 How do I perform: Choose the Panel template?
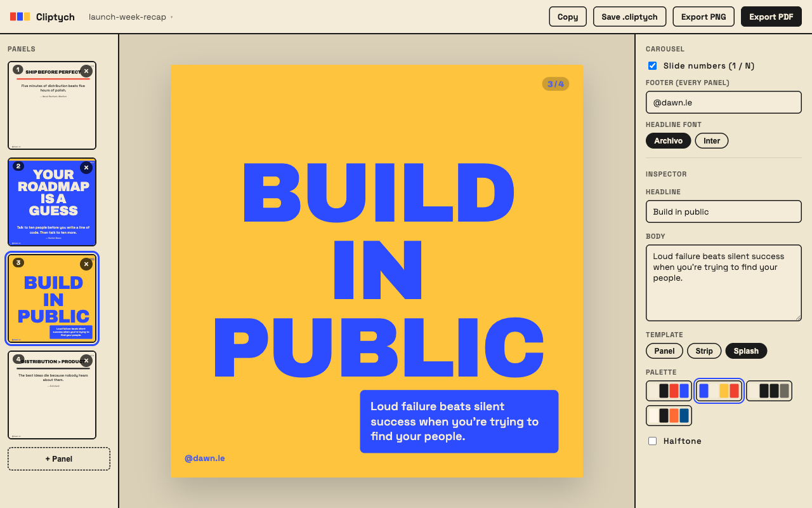click(664, 351)
